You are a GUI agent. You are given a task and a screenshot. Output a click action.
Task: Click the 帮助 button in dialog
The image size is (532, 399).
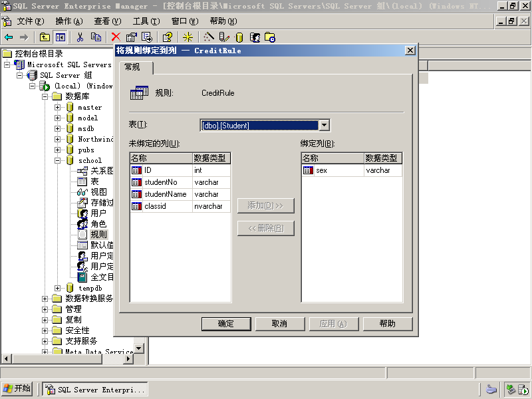388,324
